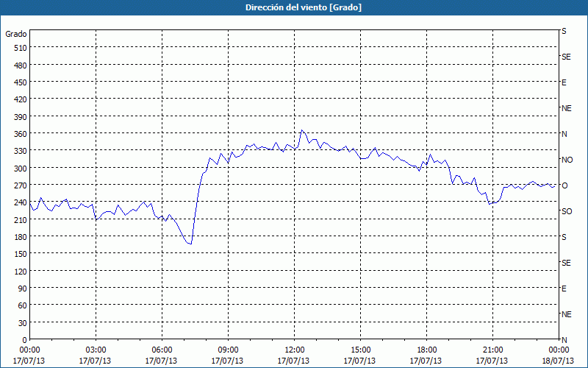Click the "450" y-axis value

[x=21, y=82]
